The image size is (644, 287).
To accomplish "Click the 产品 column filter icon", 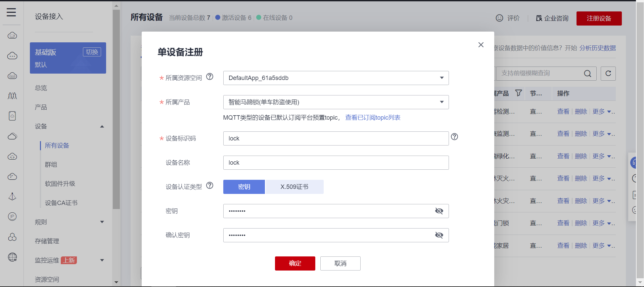I will click(518, 93).
